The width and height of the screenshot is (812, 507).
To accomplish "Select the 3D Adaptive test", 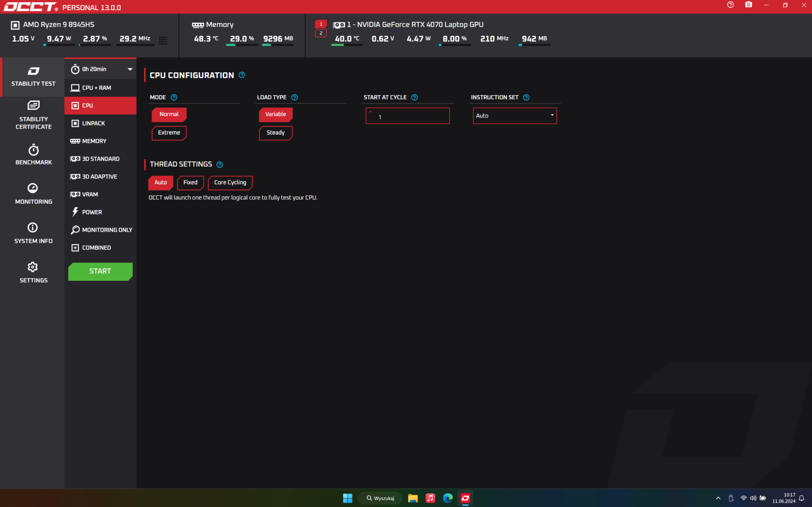I will 100,177.
